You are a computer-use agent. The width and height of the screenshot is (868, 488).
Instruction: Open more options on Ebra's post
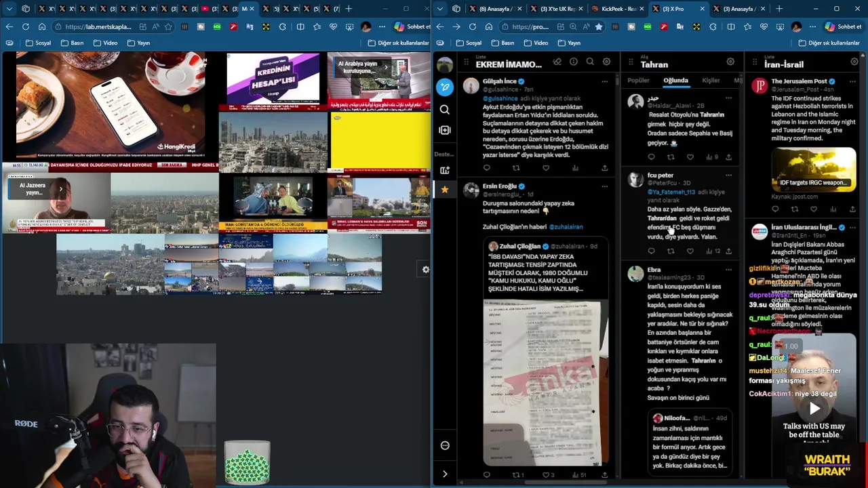[x=728, y=270]
